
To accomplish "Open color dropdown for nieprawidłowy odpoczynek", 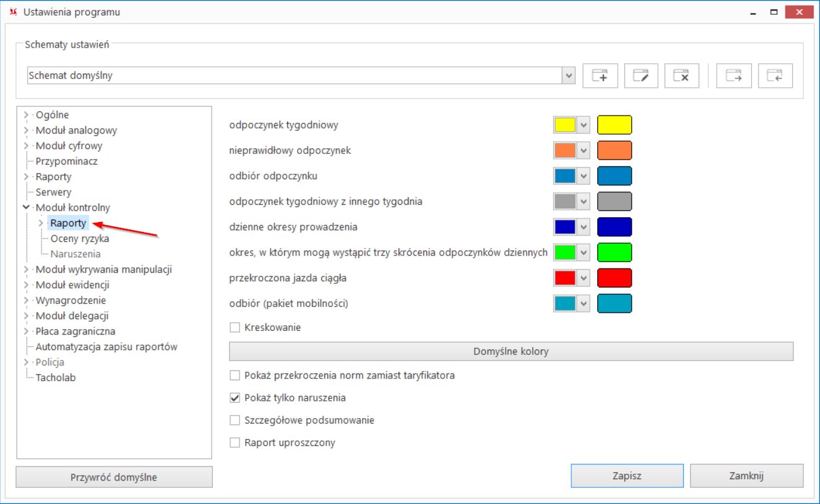I will pyautogui.click(x=583, y=150).
